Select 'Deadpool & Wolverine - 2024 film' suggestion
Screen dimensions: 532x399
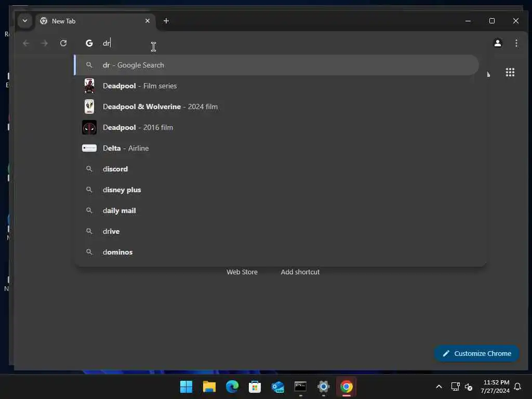click(x=276, y=107)
